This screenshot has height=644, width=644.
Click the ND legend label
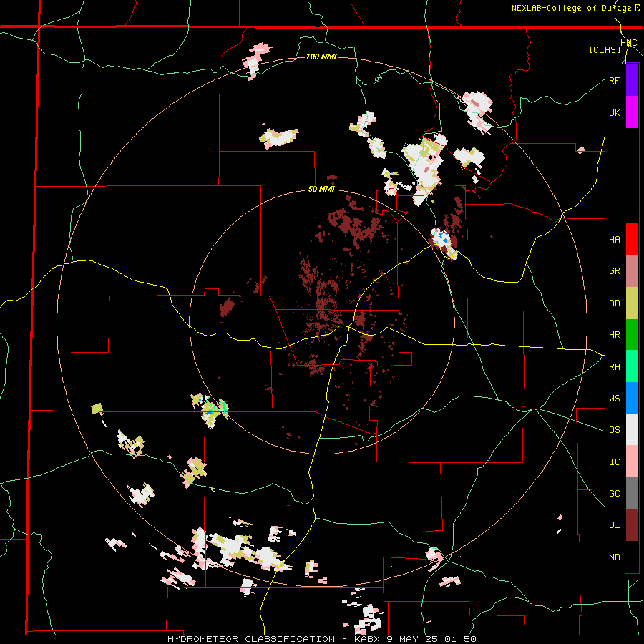(614, 557)
